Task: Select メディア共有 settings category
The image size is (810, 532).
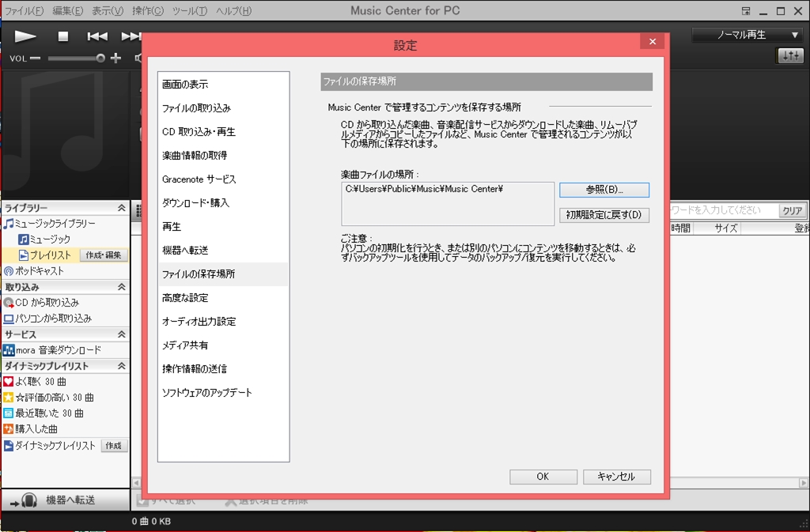Action: [223, 345]
